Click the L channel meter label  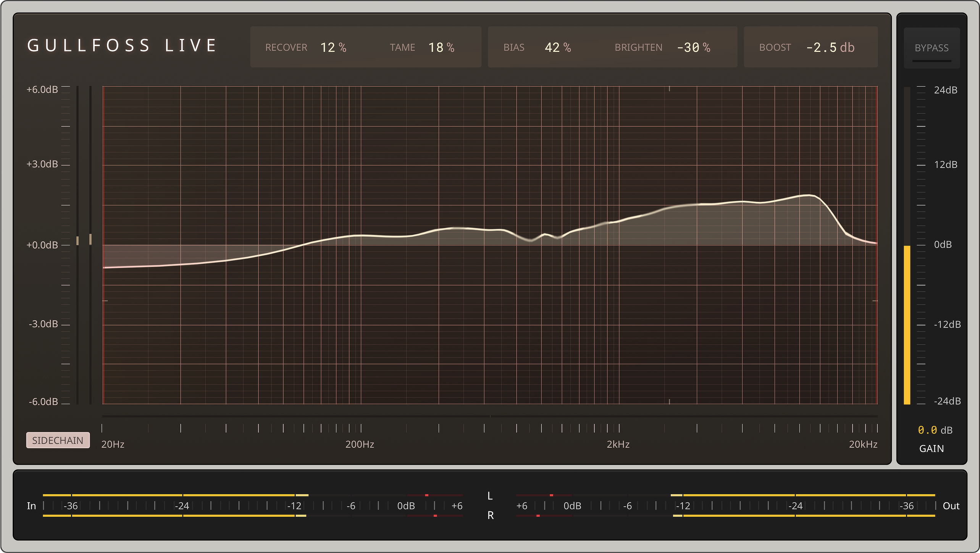(490, 496)
